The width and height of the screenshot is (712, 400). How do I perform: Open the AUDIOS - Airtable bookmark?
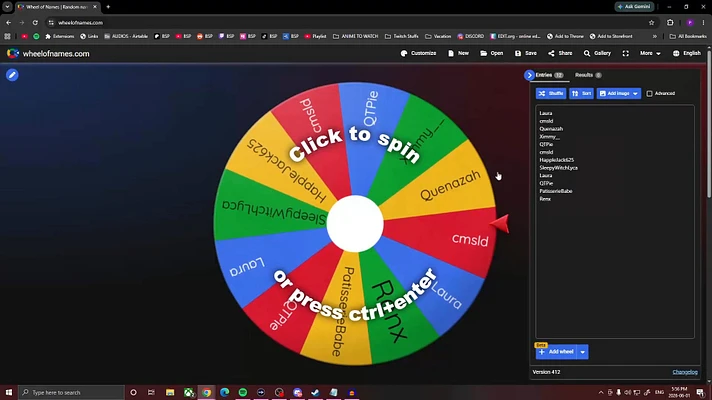tap(126, 36)
